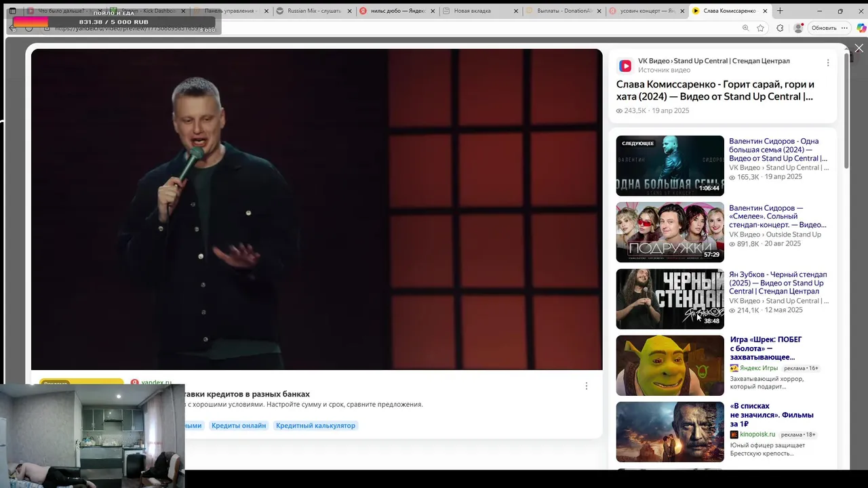
Task: Click the webcam overlay video feed
Action: click(93, 435)
